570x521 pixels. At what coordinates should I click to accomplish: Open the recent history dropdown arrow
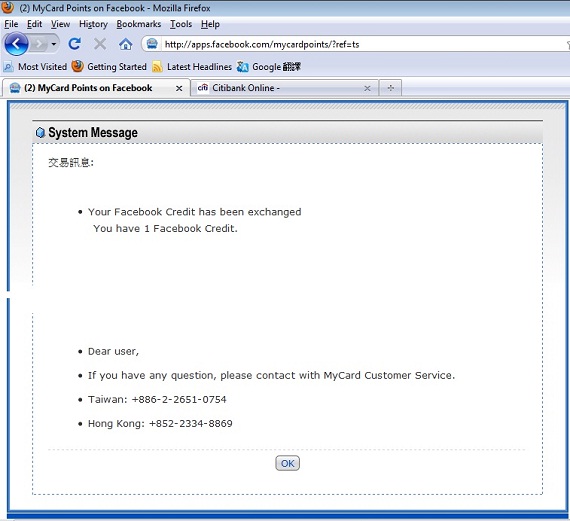click(53, 44)
